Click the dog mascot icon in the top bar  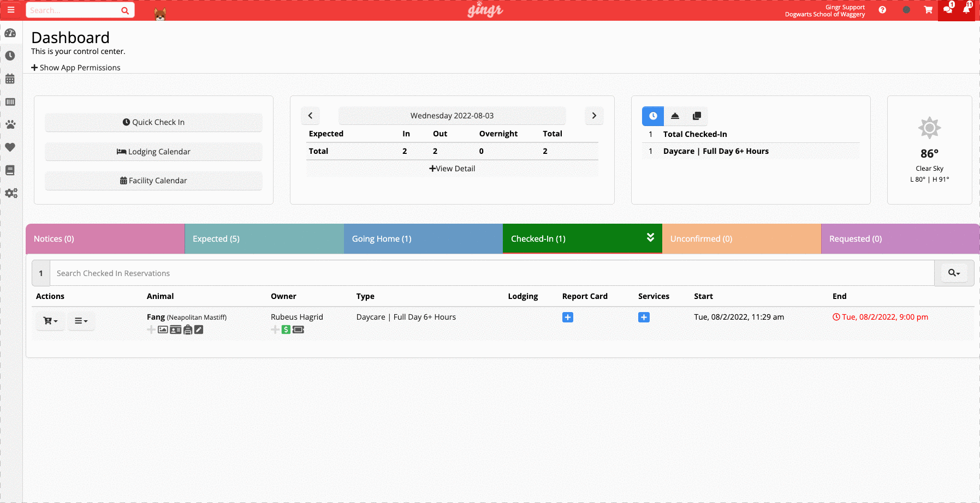click(160, 13)
